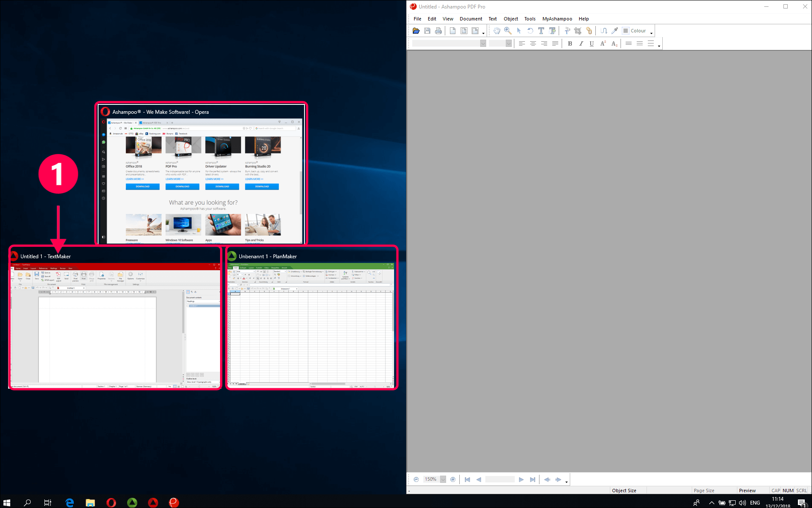This screenshot has height=508, width=812.
Task: Set the tightest line spacing icon
Action: coord(629,43)
